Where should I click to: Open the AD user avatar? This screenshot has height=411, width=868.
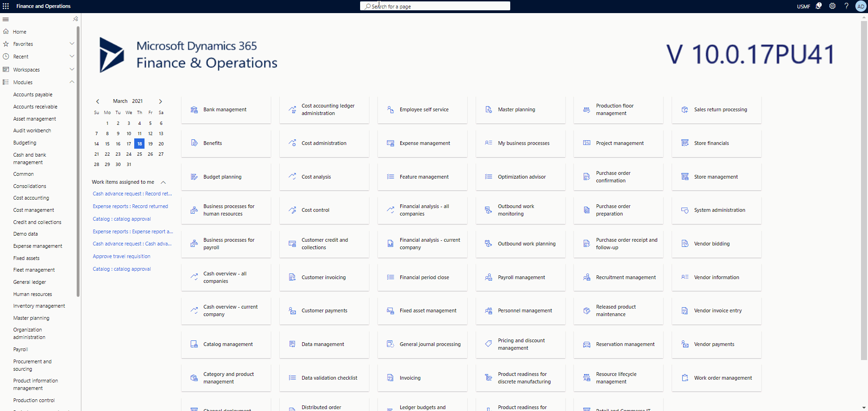[x=861, y=6]
